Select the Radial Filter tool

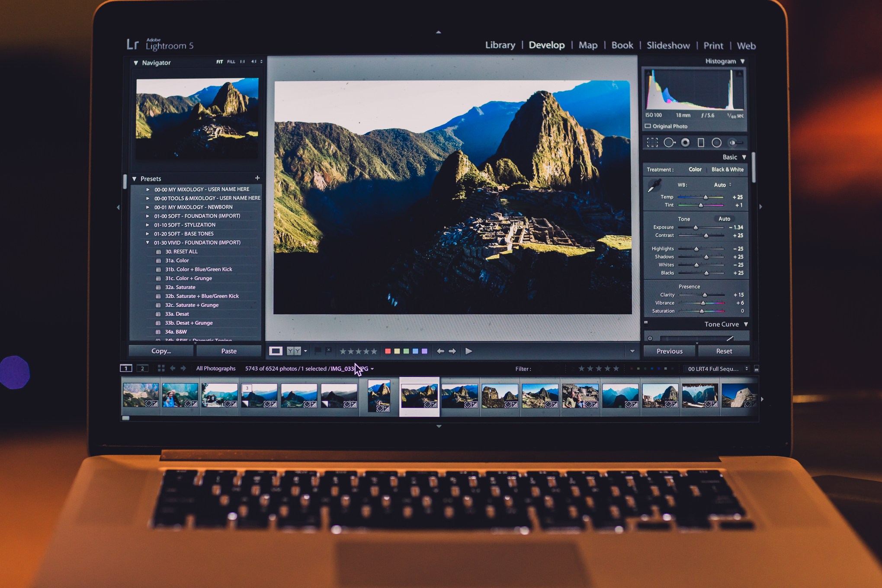coord(716,143)
